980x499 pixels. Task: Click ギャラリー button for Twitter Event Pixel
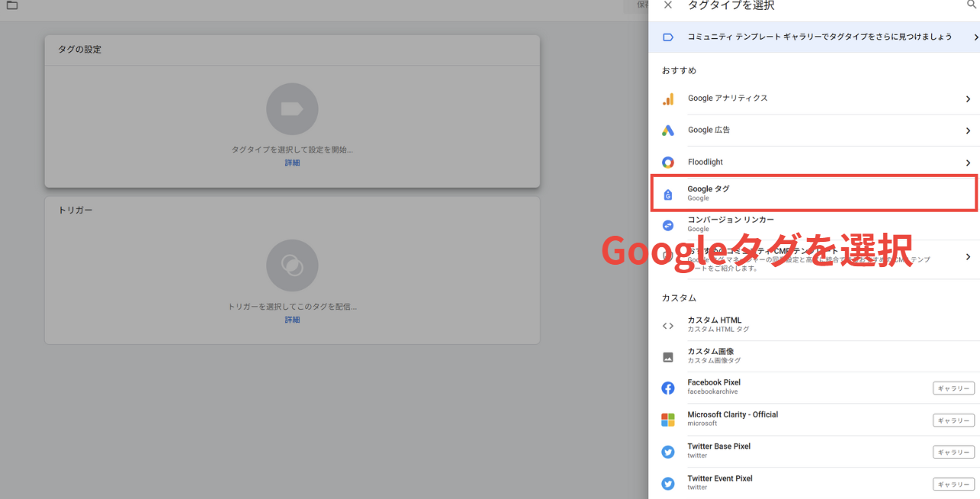tap(953, 485)
